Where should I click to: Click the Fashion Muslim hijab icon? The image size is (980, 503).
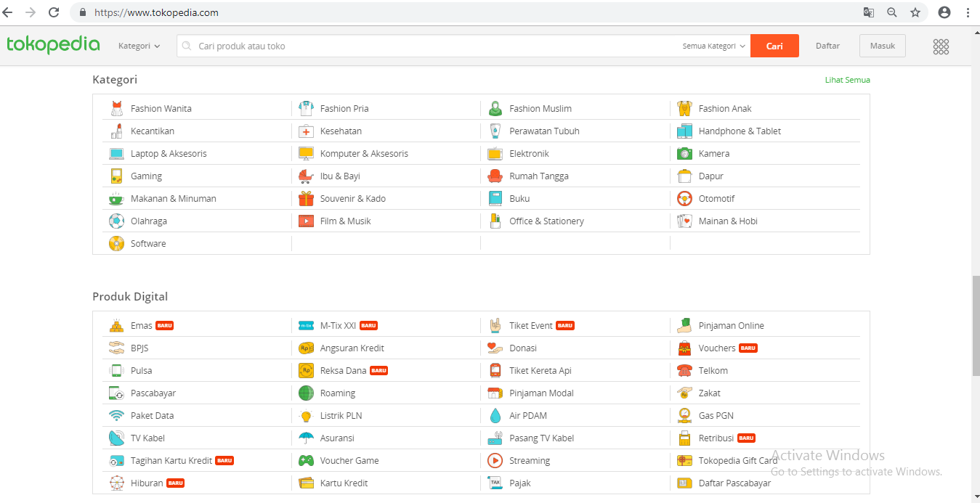(495, 109)
